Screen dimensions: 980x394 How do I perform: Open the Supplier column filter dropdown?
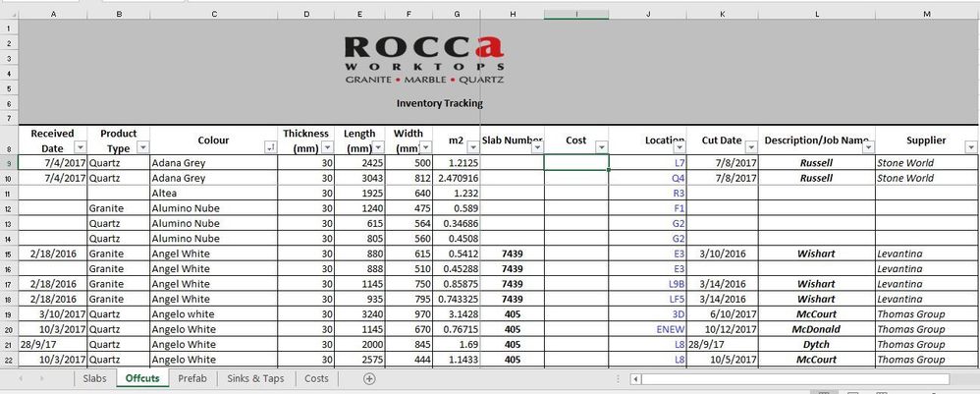pyautogui.click(x=970, y=147)
